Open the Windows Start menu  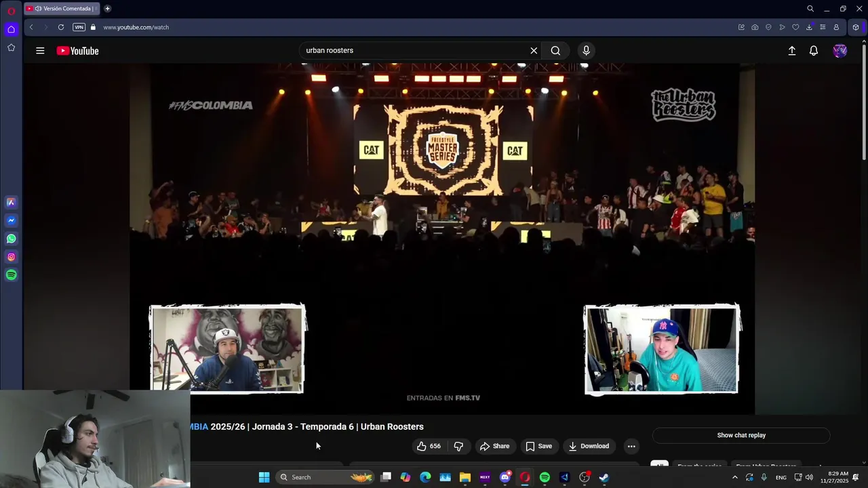264,477
